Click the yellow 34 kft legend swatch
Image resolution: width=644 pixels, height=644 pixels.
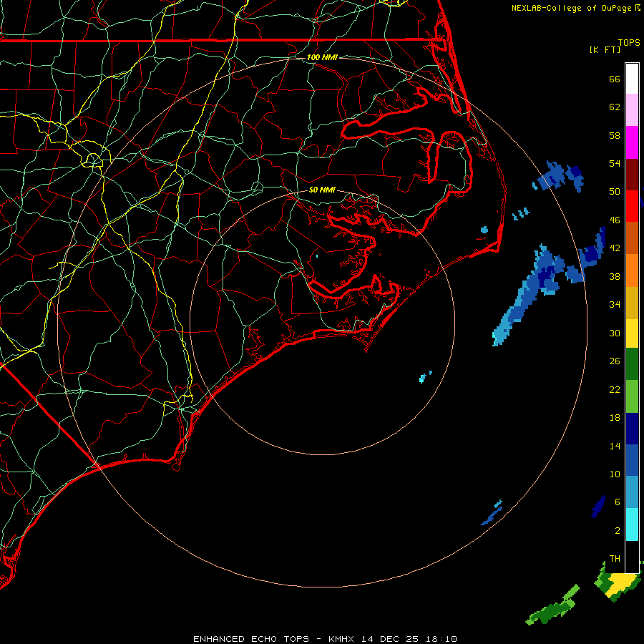[x=632, y=333]
